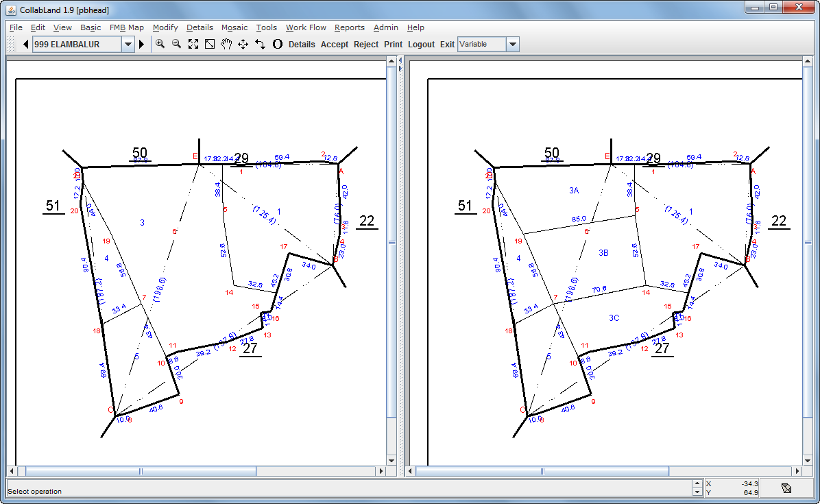820x504 pixels.
Task: Click the status message scroll-down stepper arrow
Action: pos(697,492)
